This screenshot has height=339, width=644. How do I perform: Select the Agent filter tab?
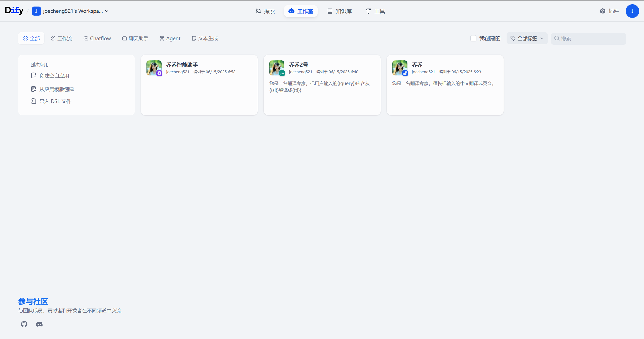[170, 38]
